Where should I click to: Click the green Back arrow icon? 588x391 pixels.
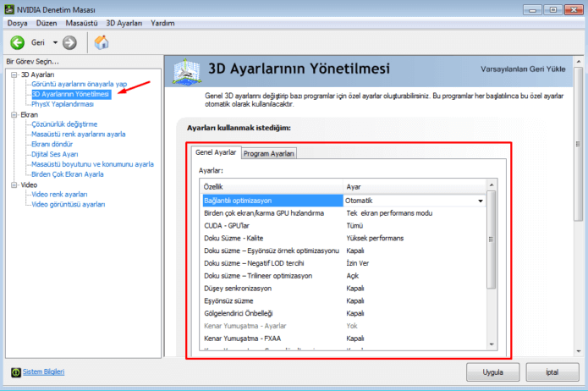coord(17,43)
